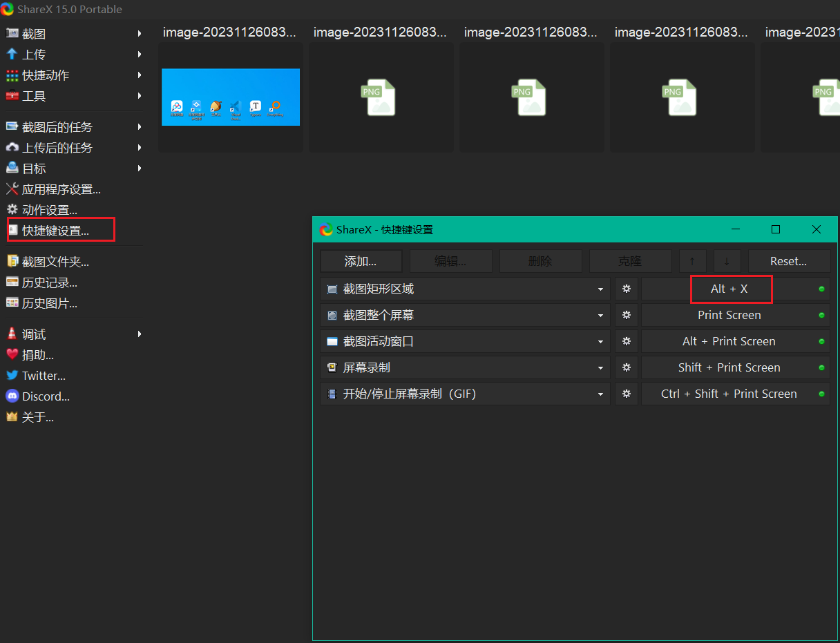Click the debug (调试) cone icon
This screenshot has height=643, width=840.
click(x=12, y=334)
